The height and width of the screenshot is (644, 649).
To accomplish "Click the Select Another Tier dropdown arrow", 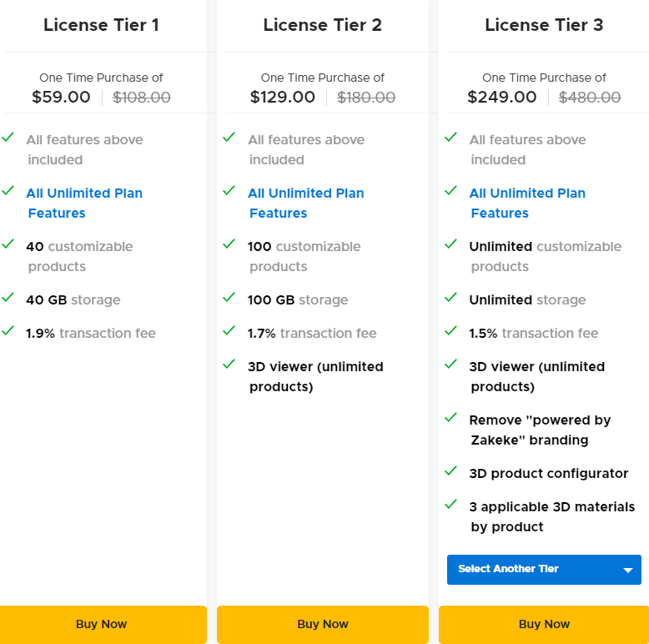I will 627,571.
